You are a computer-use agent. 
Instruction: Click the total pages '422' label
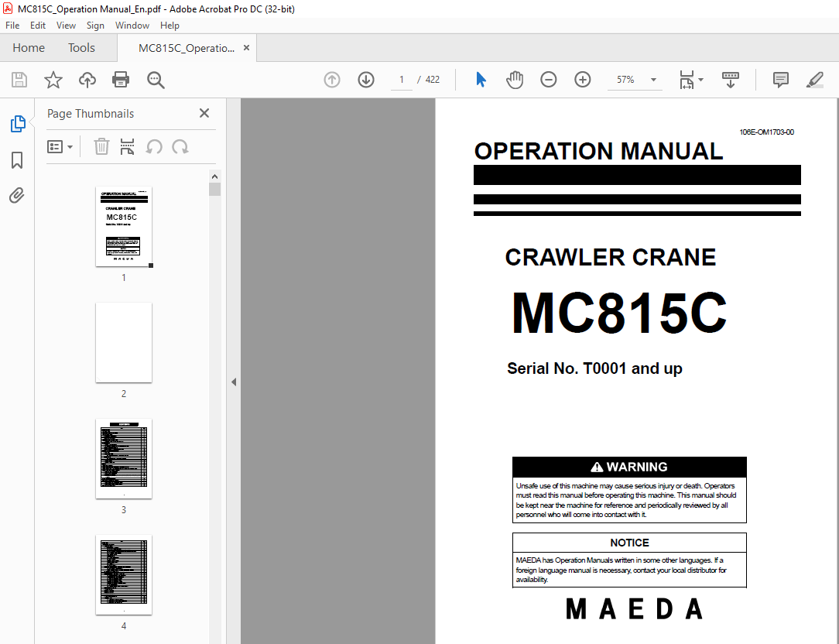point(433,80)
